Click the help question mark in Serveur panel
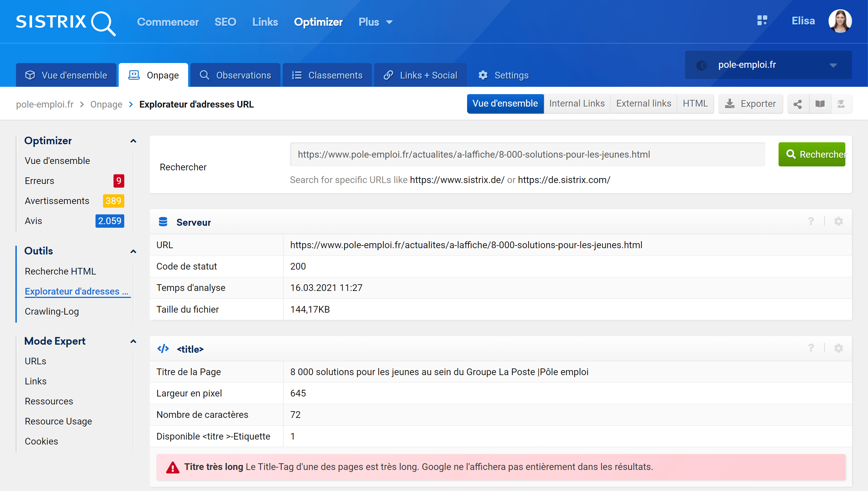 coord(811,221)
